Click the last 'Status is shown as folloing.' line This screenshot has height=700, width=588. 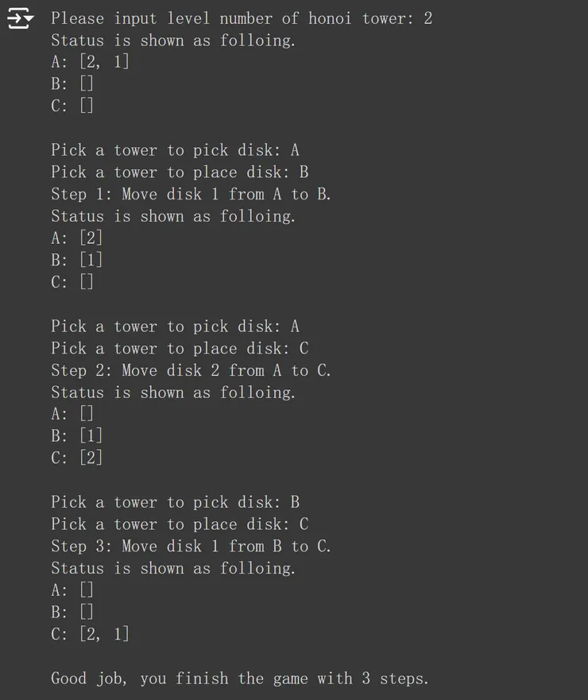click(173, 569)
